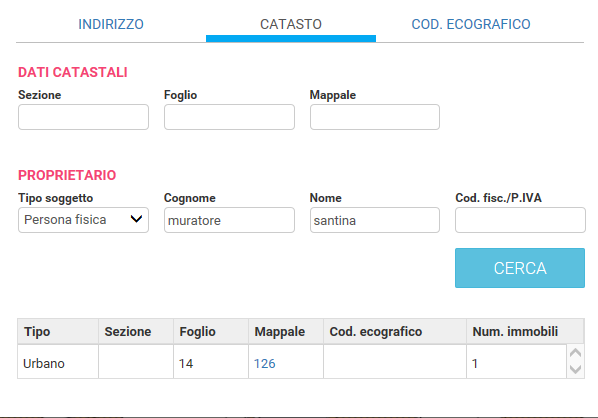Screen dimensions: 598x418
Task: Switch to the INDIRIZZO tab
Action: coord(111,24)
